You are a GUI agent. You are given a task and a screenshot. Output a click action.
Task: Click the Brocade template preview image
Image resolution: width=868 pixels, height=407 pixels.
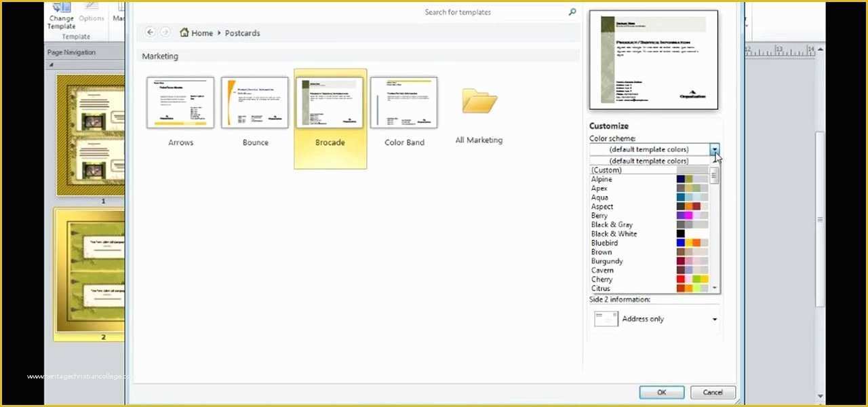pyautogui.click(x=654, y=60)
